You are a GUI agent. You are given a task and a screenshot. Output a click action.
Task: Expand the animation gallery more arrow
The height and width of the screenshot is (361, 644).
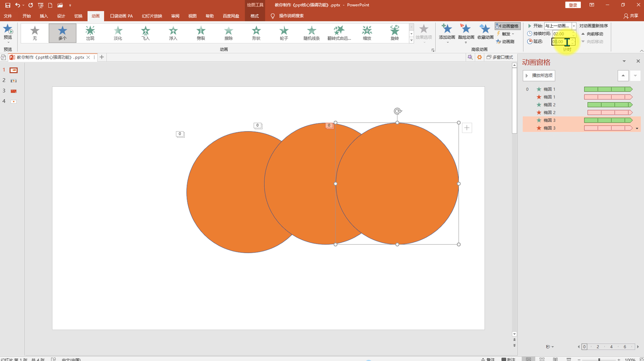click(411, 40)
